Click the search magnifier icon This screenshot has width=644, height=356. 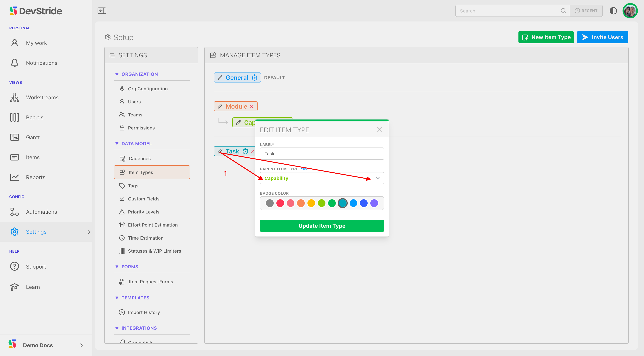point(563,11)
